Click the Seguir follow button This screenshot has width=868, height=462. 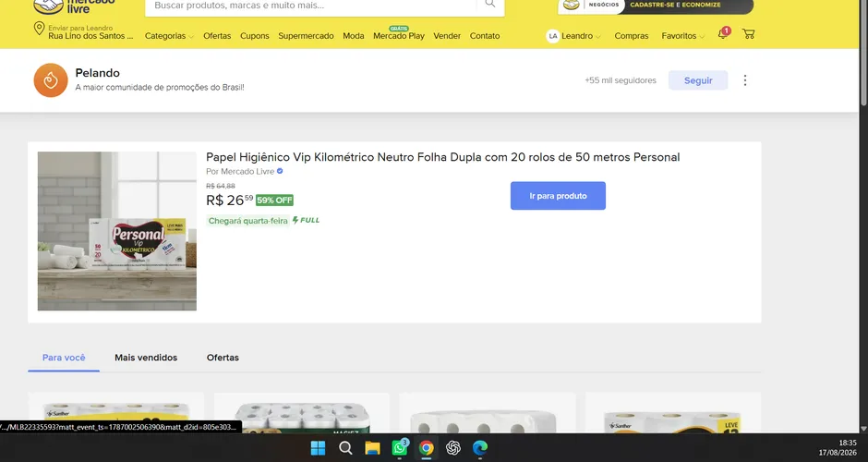point(698,80)
